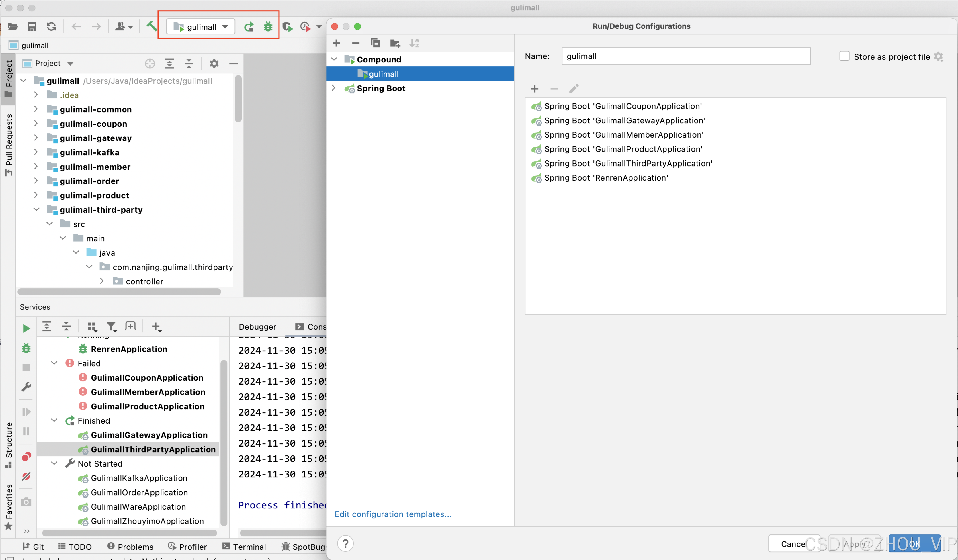Expand the gulimall-kafka module folder
Screen dimensions: 958x560
pyautogui.click(x=36, y=152)
